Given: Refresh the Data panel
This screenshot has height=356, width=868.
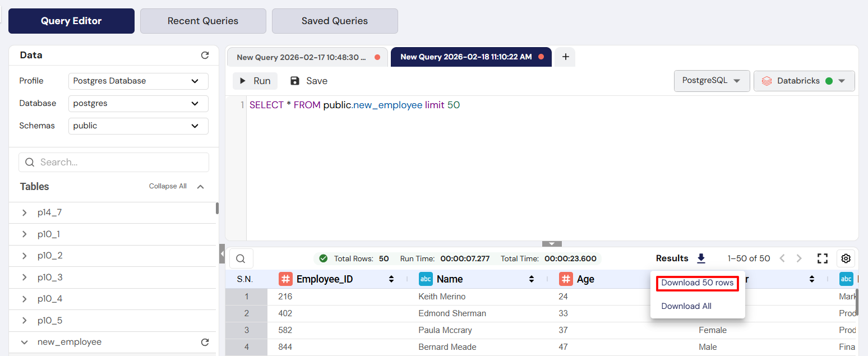Looking at the screenshot, I should pos(205,56).
